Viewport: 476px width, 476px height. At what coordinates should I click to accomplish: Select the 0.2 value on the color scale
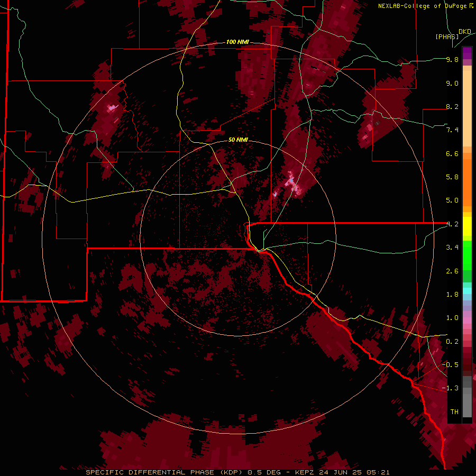pos(452,342)
